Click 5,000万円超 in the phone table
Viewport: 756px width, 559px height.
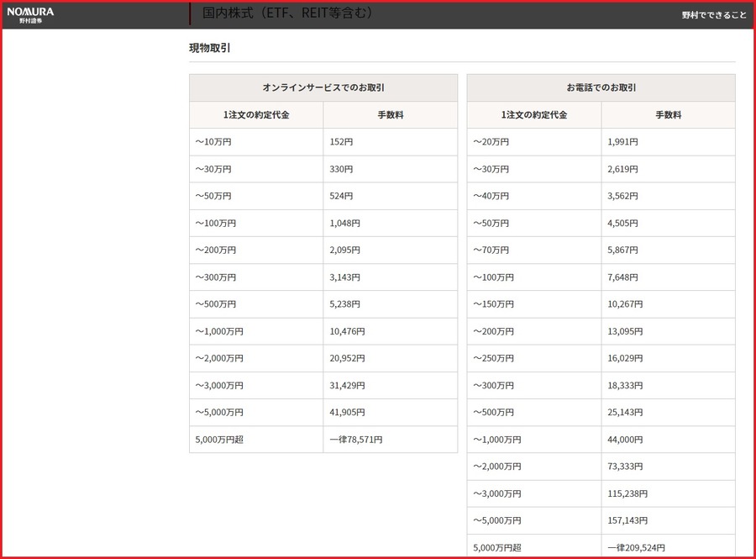click(497, 548)
